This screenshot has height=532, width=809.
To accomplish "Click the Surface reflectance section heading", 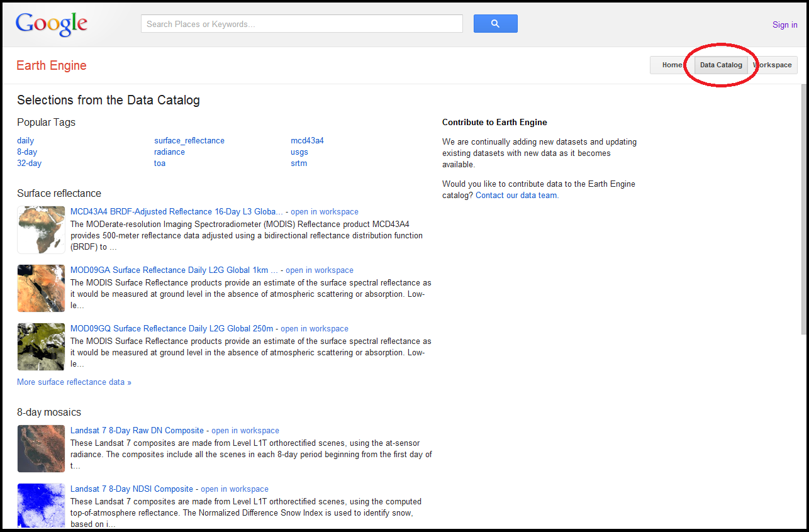I will coord(59,194).
